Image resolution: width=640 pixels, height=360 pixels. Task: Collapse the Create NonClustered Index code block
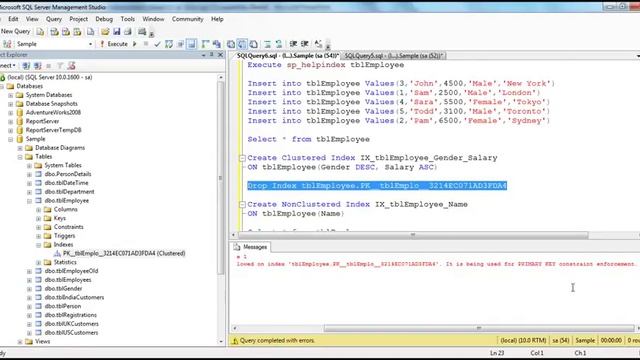pos(242,204)
